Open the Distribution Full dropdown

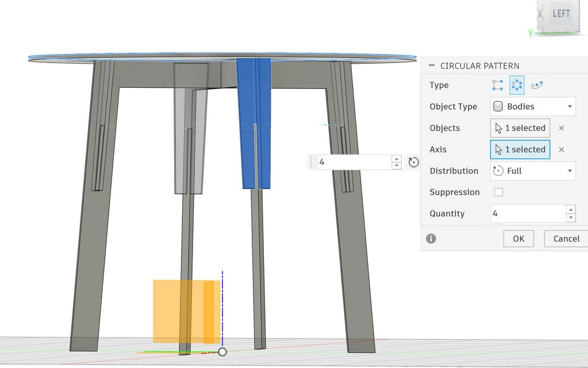click(x=533, y=171)
